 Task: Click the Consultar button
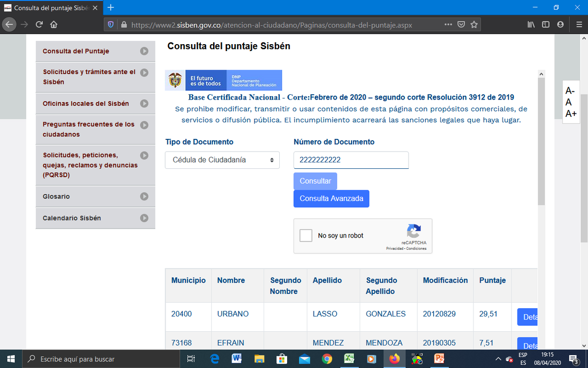point(315,181)
